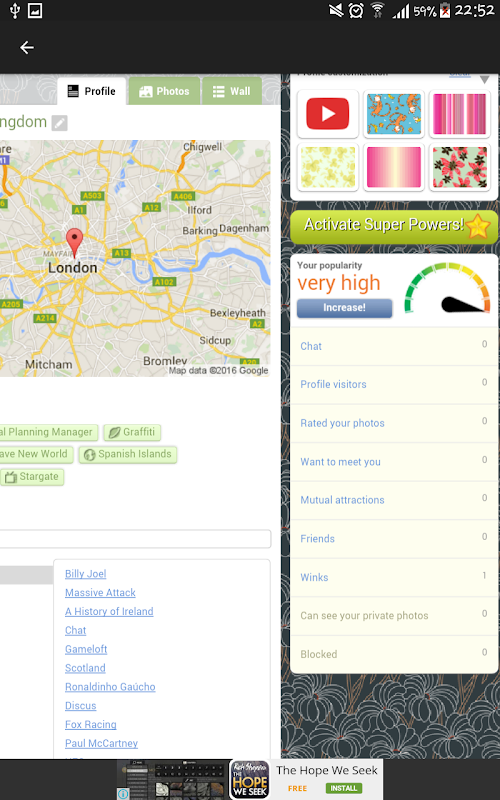The height and width of the screenshot is (800, 500).
Task: Select the YouTube profile customization tile
Action: click(x=328, y=113)
